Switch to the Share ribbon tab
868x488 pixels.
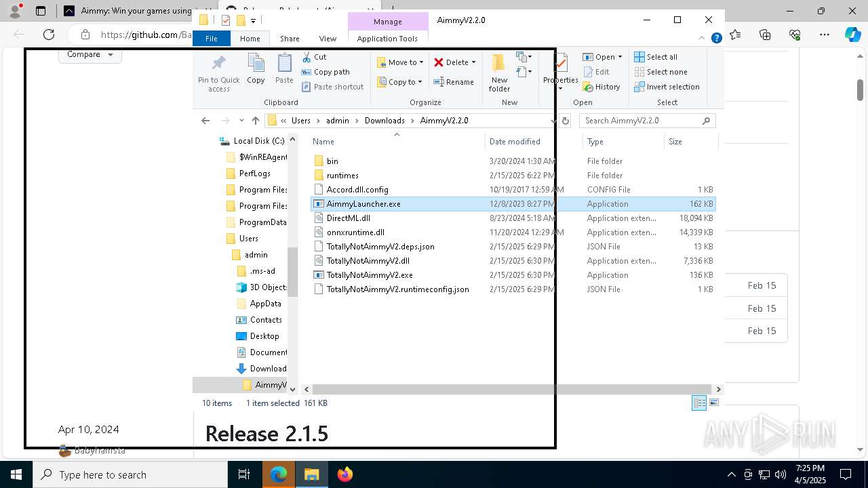pyautogui.click(x=290, y=39)
